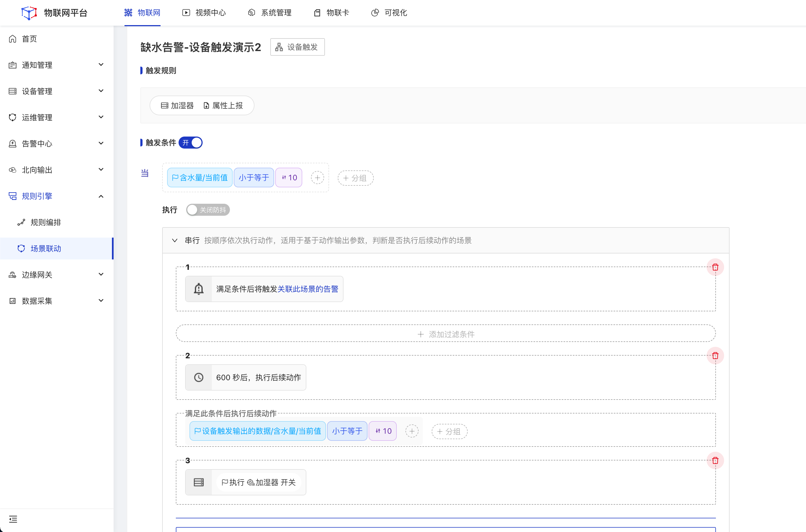Toggle the 关闭防抖 debounce switch
806x532 pixels.
pos(208,210)
